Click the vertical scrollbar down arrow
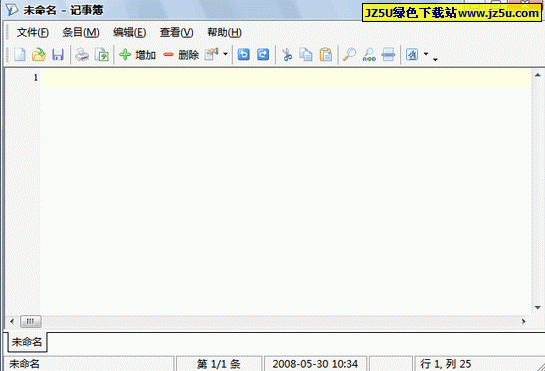Screen dimensions: 545x371 click(x=537, y=307)
